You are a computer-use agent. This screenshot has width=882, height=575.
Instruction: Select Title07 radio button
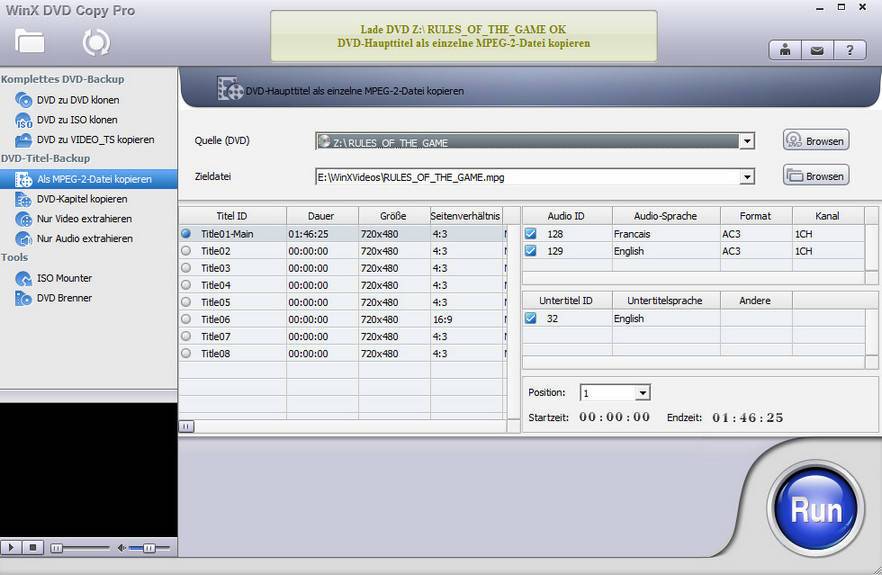186,336
